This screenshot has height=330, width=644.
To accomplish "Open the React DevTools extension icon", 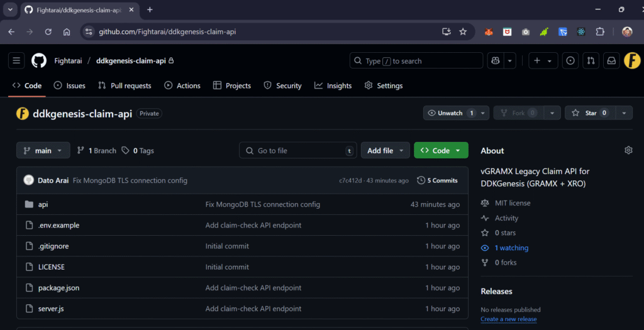I will point(580,31).
